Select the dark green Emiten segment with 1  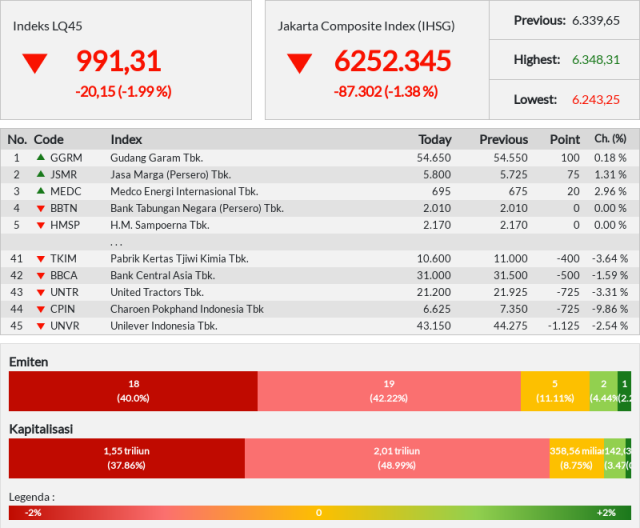(624, 391)
